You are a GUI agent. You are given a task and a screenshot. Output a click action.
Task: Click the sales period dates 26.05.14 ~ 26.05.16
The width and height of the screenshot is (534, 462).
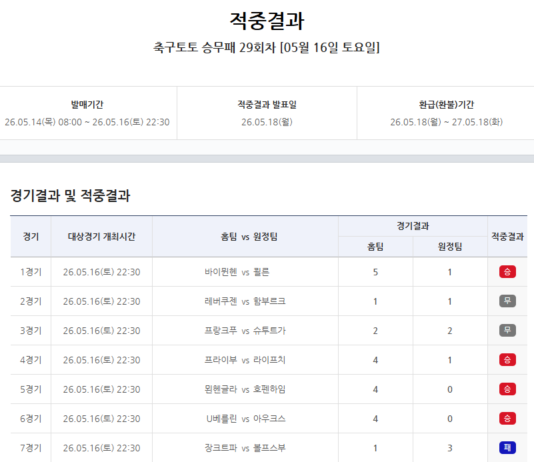(87, 122)
